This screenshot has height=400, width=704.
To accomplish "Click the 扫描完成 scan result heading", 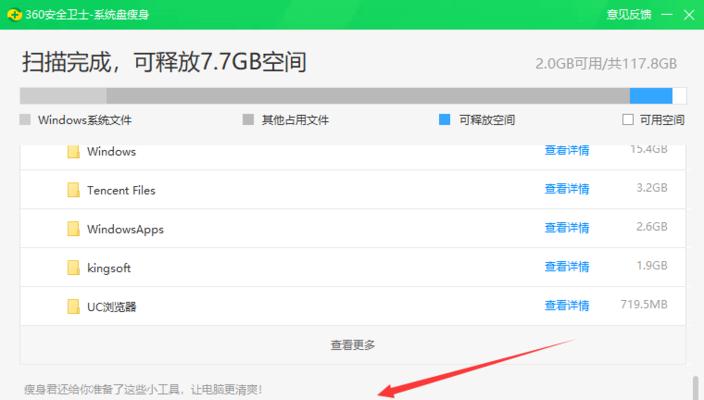I will point(164,62).
